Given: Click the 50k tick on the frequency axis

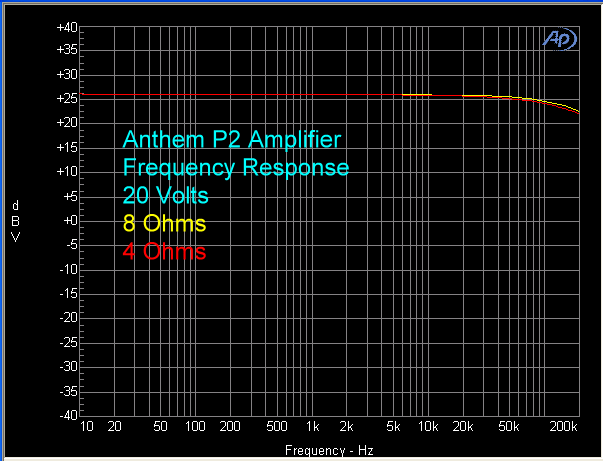Looking at the screenshot, I should (508, 427).
